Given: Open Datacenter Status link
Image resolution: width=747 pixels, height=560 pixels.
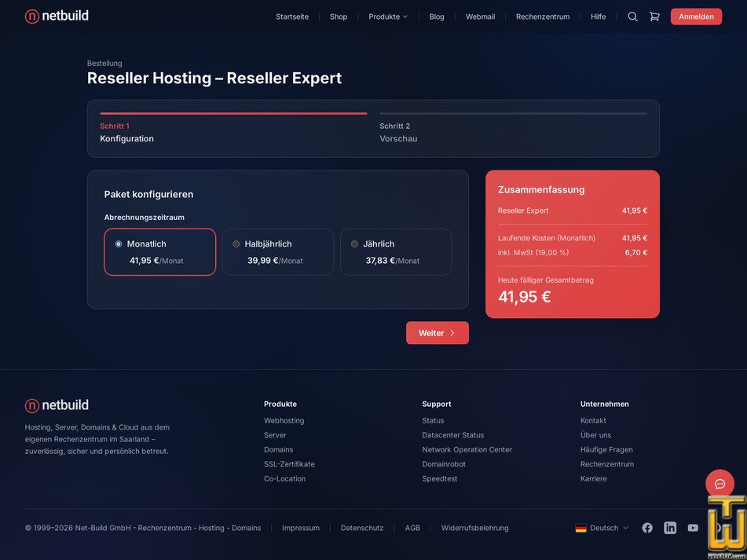Looking at the screenshot, I should [x=452, y=435].
